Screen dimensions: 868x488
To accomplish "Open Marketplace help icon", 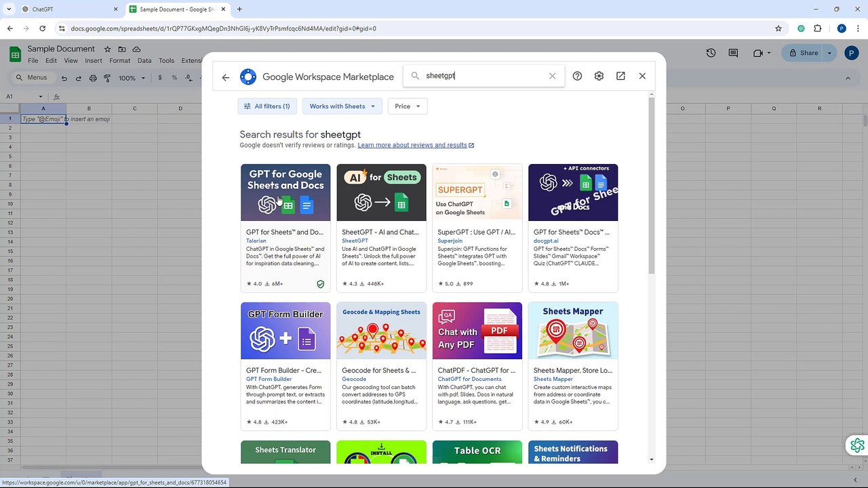I will [577, 76].
